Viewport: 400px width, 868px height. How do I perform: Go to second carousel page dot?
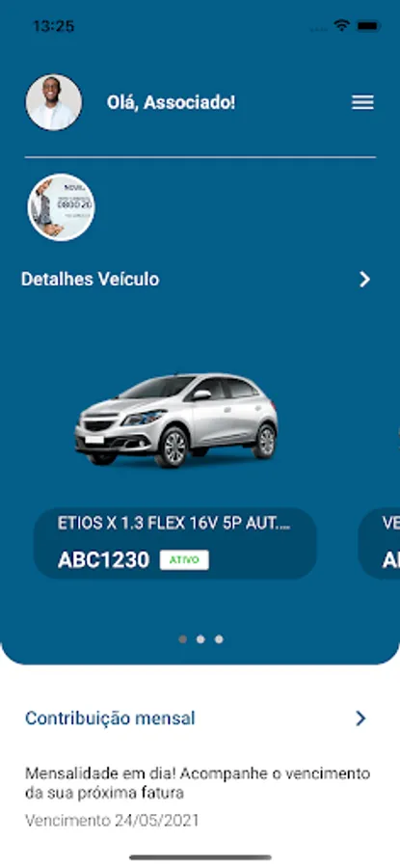tap(200, 639)
